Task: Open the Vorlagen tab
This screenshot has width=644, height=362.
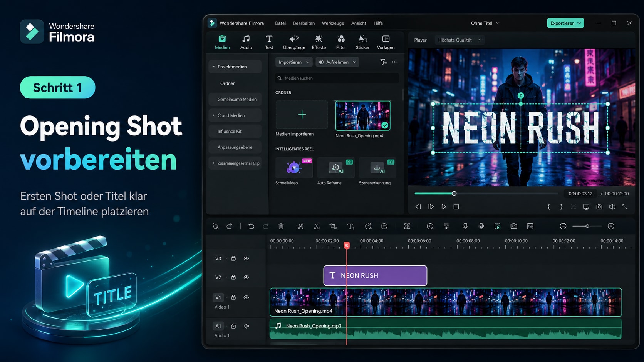Action: 386,42
